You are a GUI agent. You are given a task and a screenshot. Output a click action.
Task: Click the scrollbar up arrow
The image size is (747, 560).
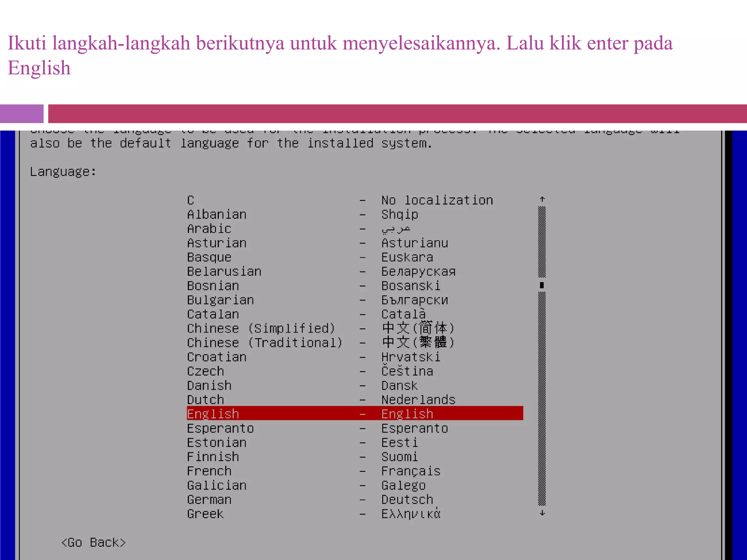pyautogui.click(x=542, y=199)
